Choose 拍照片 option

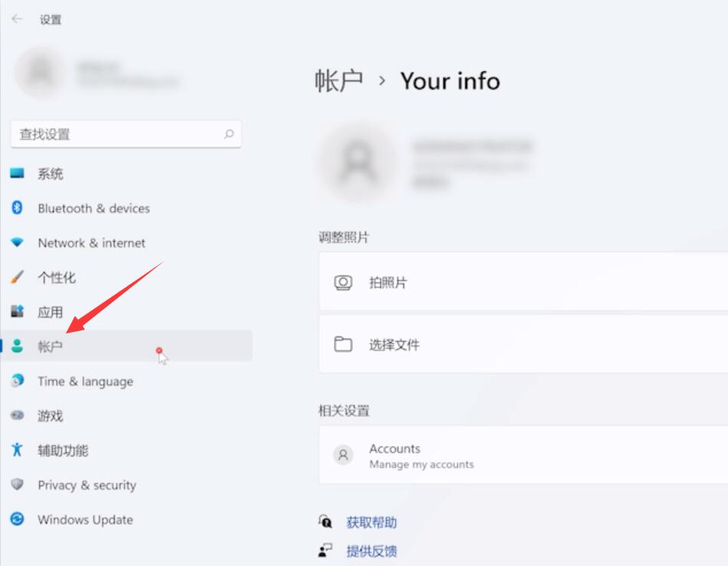tap(524, 282)
